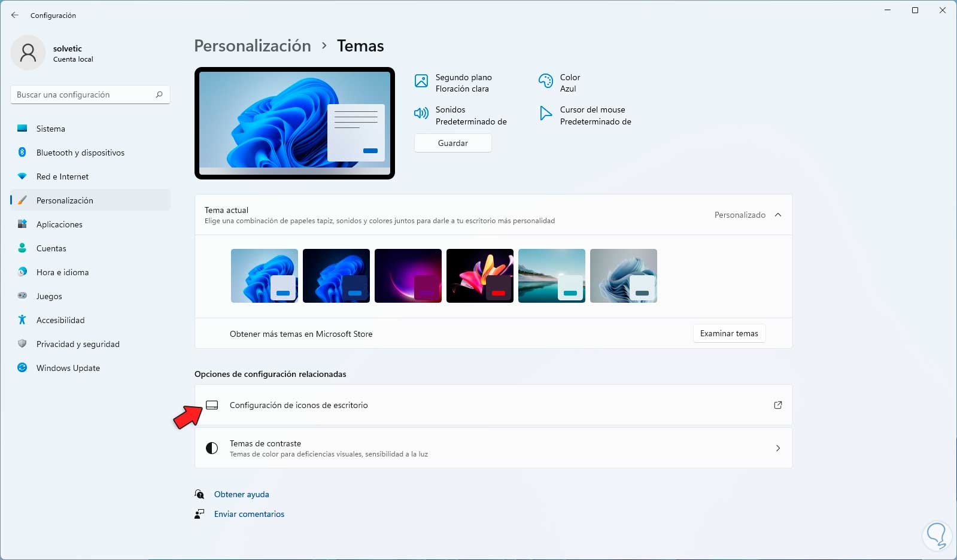Click the Red e Internet wifi icon
This screenshot has width=957, height=560.
click(x=22, y=176)
